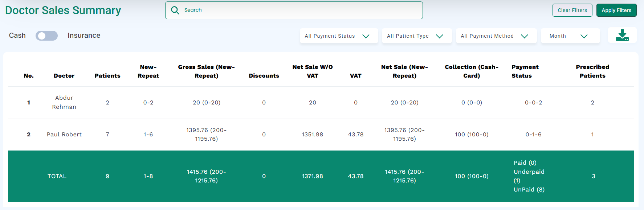
Task: Click the Patients column header
Action: tap(107, 76)
